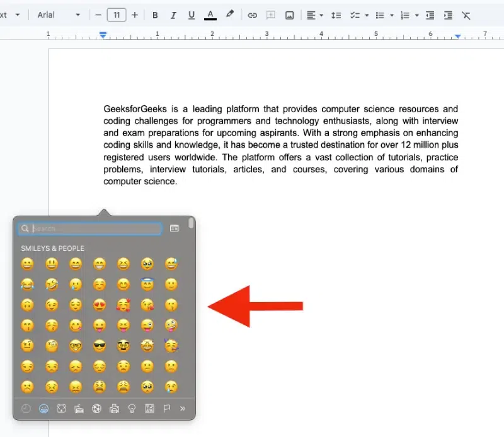Image resolution: width=504 pixels, height=437 pixels.
Task: Decrease font size with minus button
Action: (x=98, y=15)
